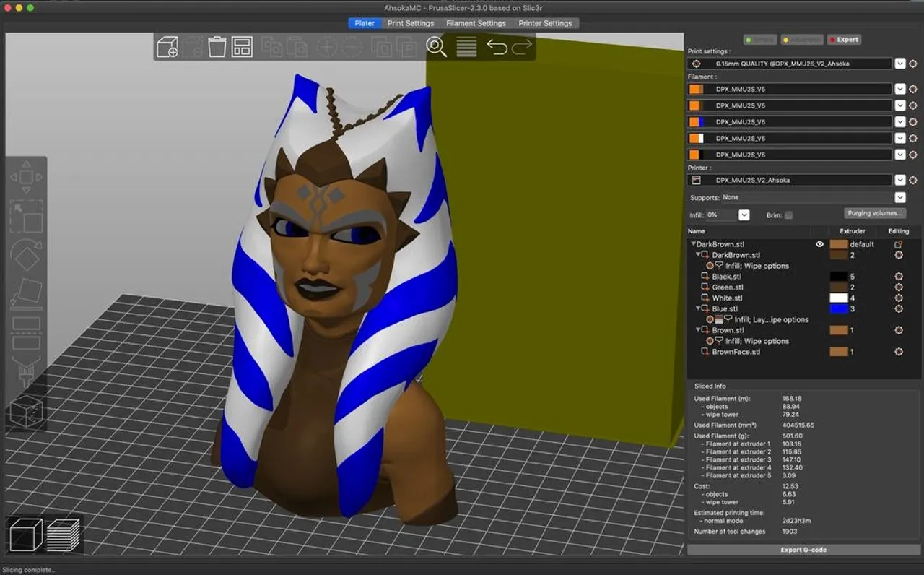Switch to sliced layers preview view
Image resolution: width=924 pixels, height=575 pixels.
64,535
